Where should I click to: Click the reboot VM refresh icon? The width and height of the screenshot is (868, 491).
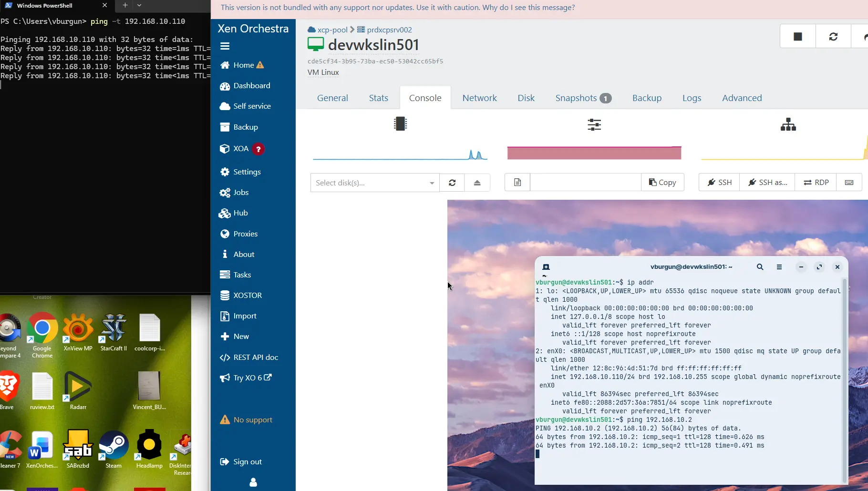pyautogui.click(x=833, y=37)
